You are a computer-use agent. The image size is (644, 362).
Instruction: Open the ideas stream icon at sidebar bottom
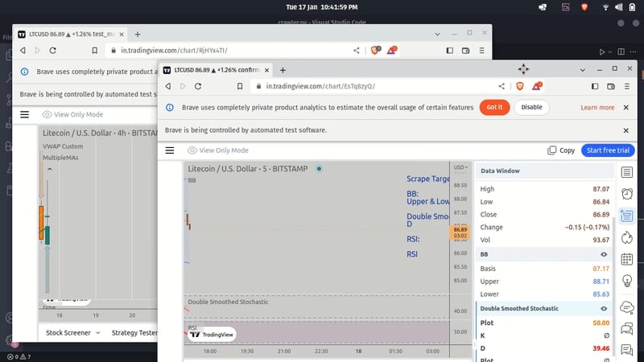click(x=627, y=350)
